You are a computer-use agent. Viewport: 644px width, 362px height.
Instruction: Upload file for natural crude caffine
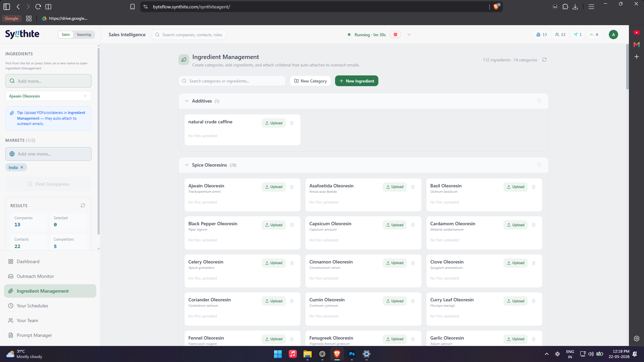(274, 123)
